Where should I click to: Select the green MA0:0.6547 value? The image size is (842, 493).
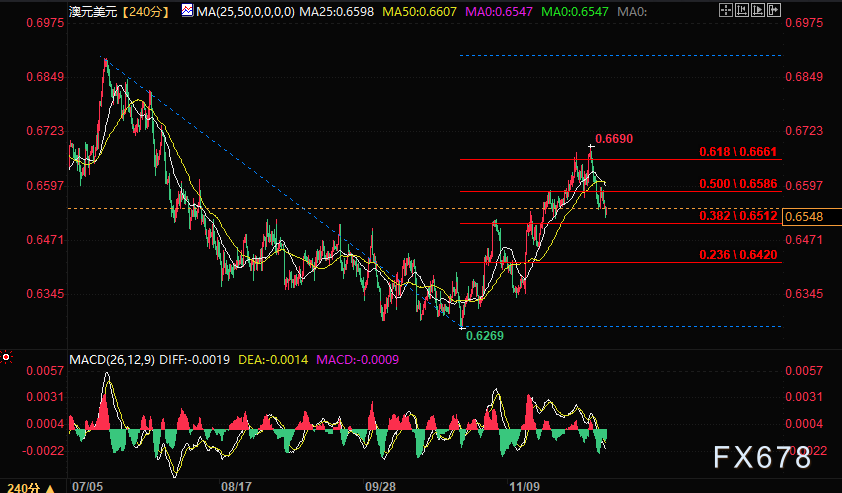(x=575, y=11)
